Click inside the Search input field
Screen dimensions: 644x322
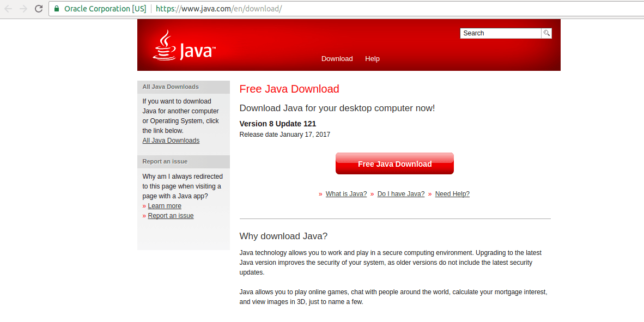(x=501, y=33)
